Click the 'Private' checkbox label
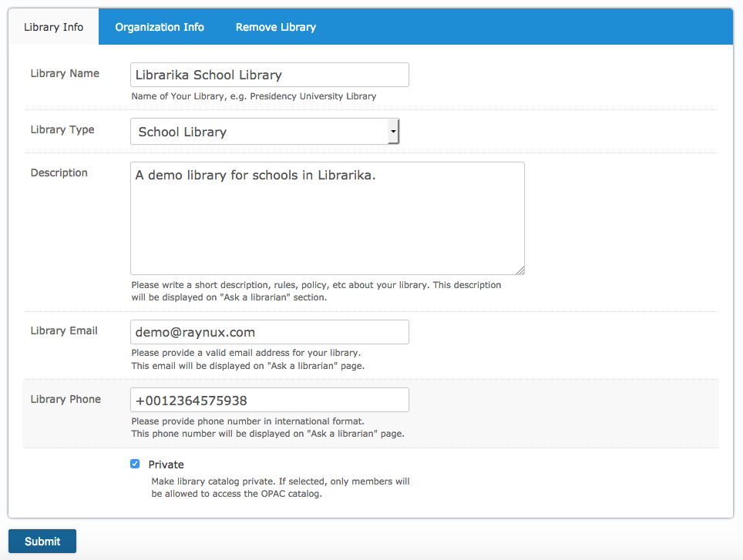 166,464
